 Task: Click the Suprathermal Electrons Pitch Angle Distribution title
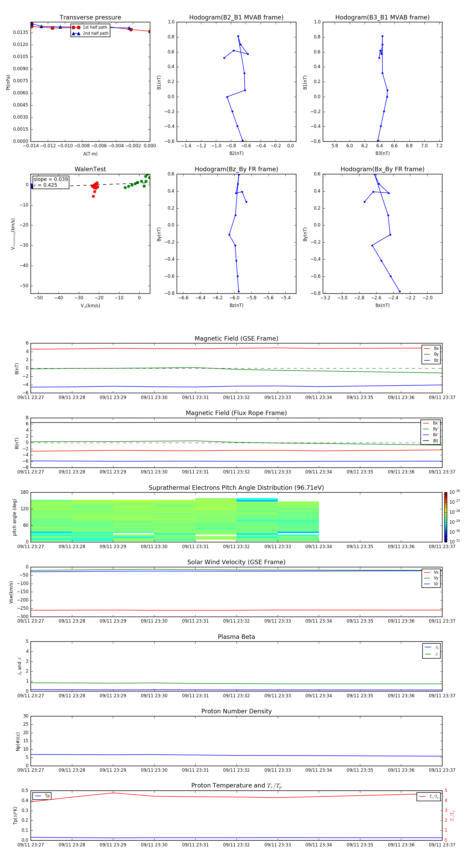point(236,488)
